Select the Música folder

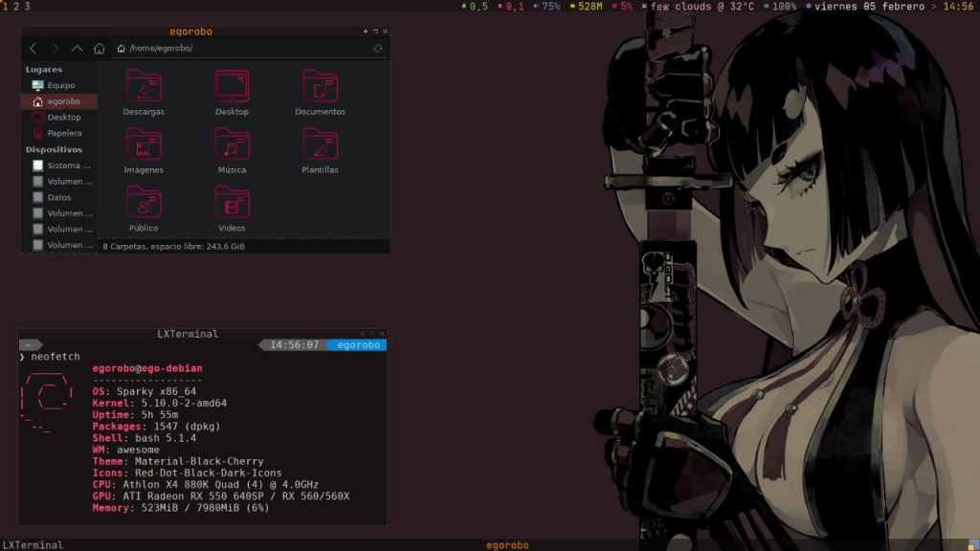pos(232,146)
